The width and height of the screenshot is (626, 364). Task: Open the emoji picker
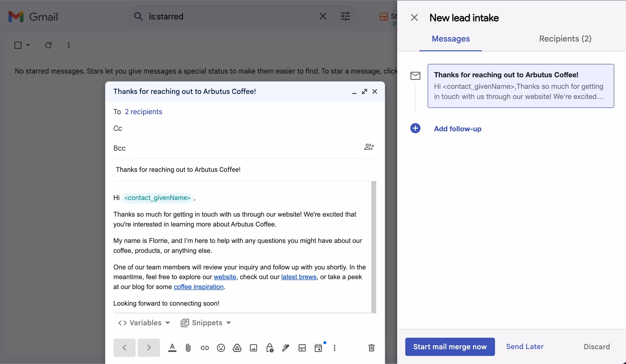[221, 348]
